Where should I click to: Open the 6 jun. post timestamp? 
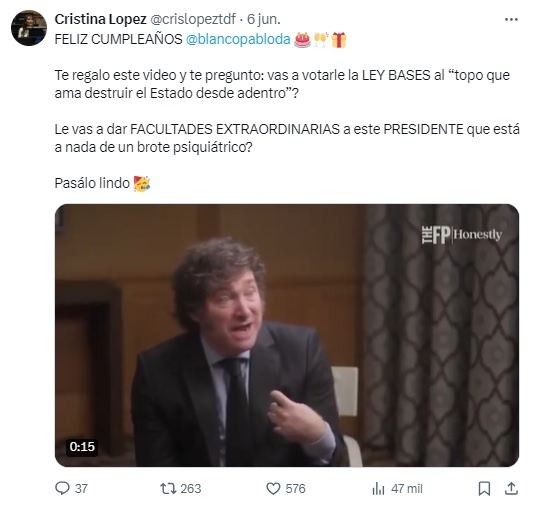click(x=264, y=19)
